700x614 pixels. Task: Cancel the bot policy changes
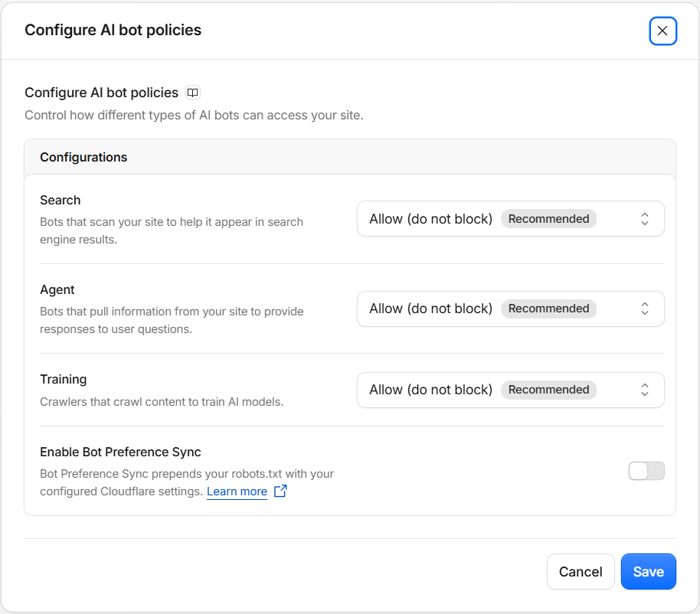point(581,572)
